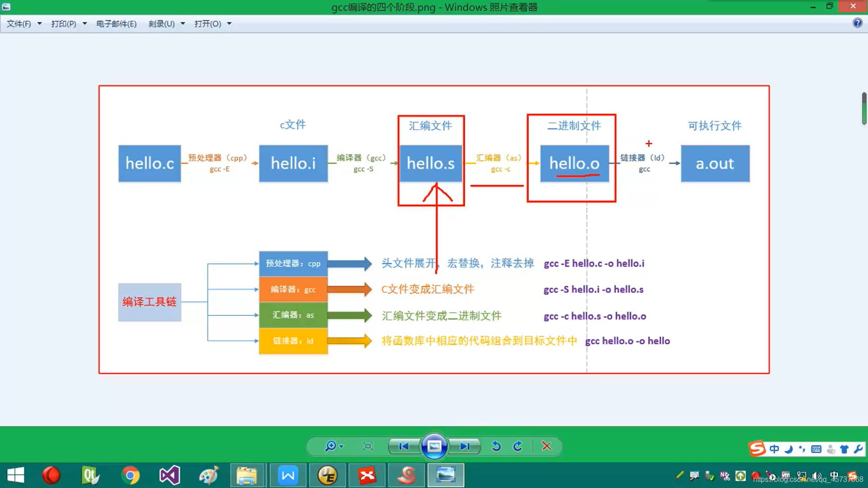Click the 中 input indicator in tray

point(835,476)
